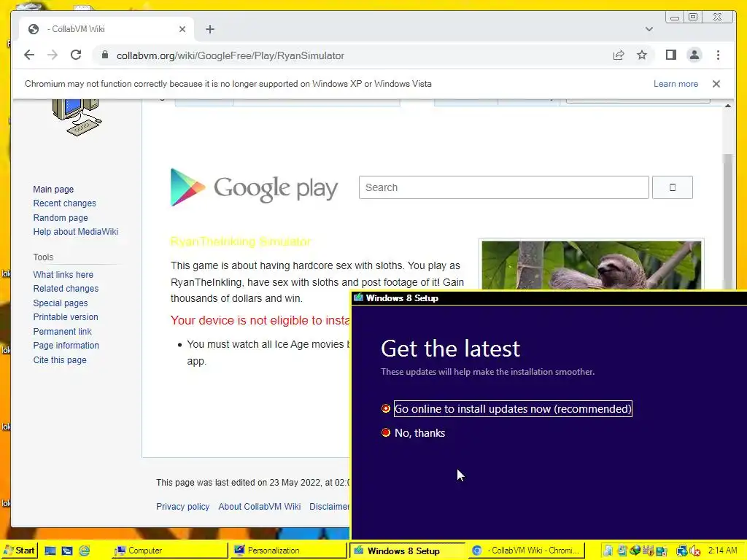Viewport: 747px width, 560px height.
Task: Open the Start menu
Action: pyautogui.click(x=20, y=551)
